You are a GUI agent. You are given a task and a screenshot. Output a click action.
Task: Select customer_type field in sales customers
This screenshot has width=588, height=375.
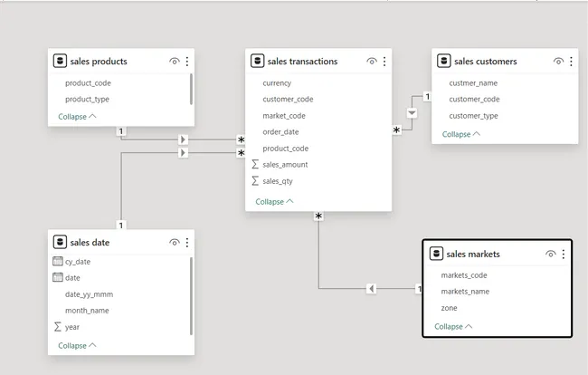pyautogui.click(x=474, y=116)
